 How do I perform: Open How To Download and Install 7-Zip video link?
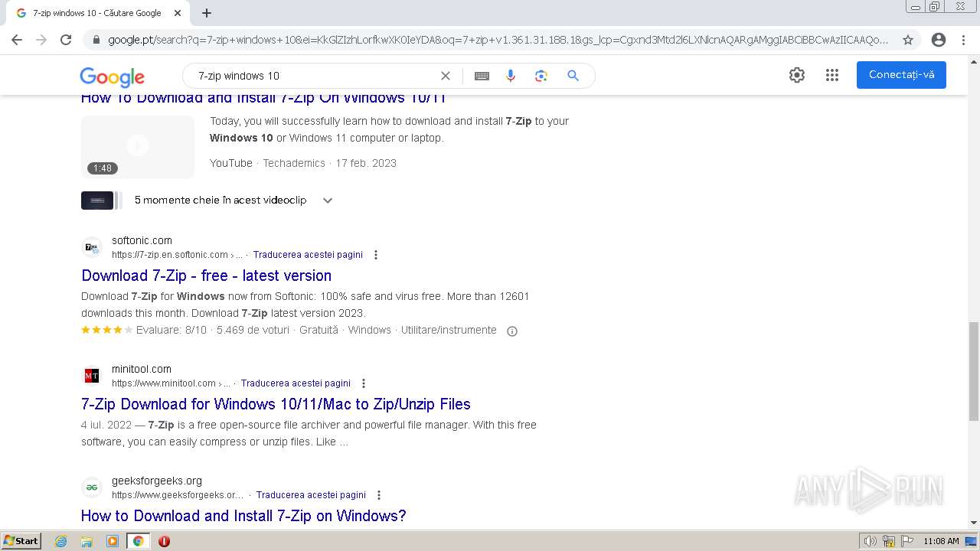(263, 98)
